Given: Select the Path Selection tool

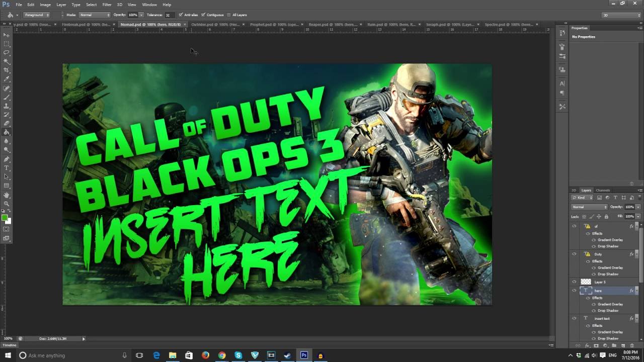Looking at the screenshot, I should click(x=7, y=176).
